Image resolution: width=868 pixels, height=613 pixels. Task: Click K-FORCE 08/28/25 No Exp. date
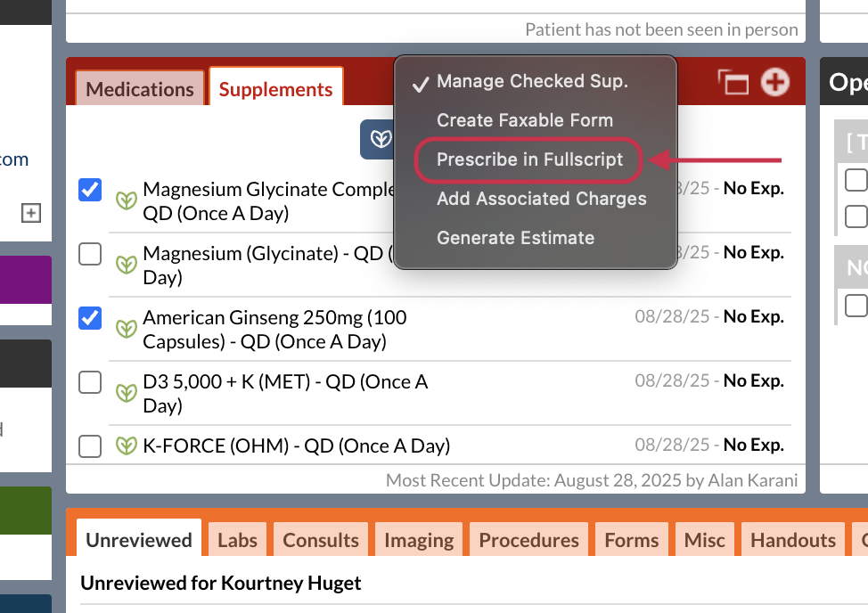click(x=709, y=445)
